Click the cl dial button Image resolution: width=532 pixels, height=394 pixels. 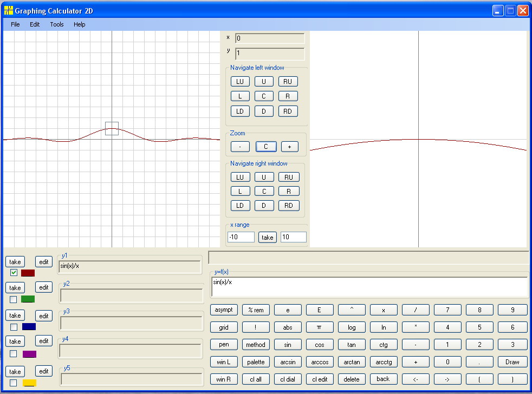tap(288, 379)
